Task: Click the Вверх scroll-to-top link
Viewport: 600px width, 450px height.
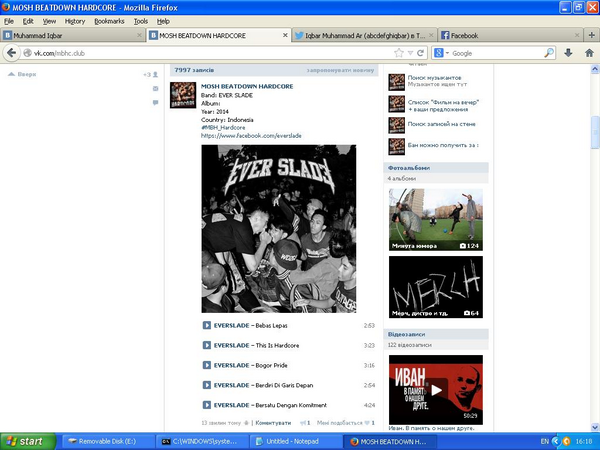Action: coord(22,74)
